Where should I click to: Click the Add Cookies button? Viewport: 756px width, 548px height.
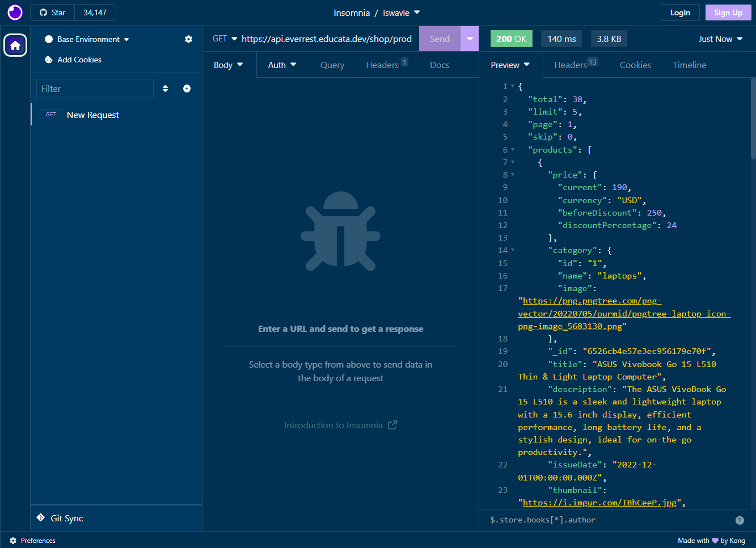(x=73, y=60)
